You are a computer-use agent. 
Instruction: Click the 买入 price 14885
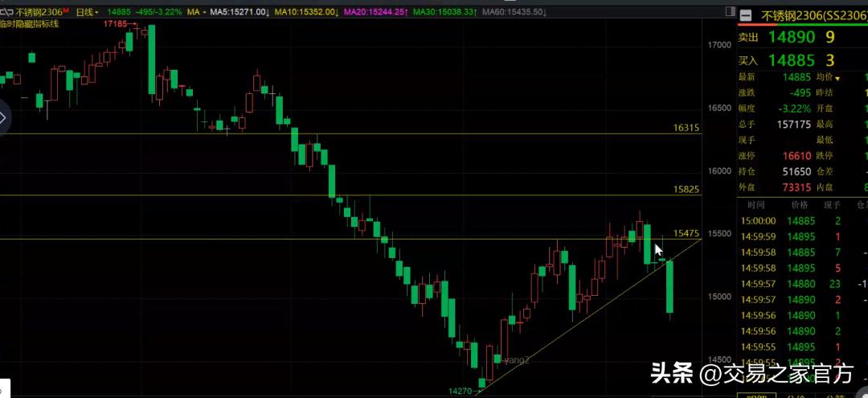tap(791, 60)
